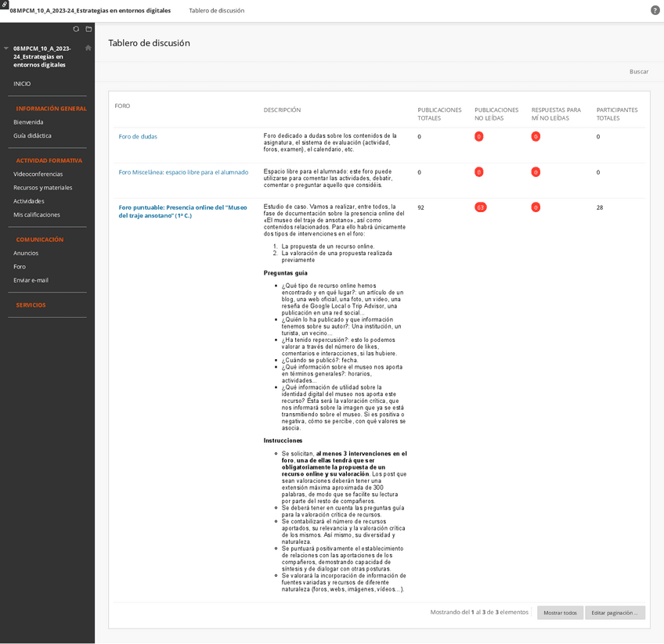Click PUBLICACIONES NO LEÍDAS column header

click(496, 114)
